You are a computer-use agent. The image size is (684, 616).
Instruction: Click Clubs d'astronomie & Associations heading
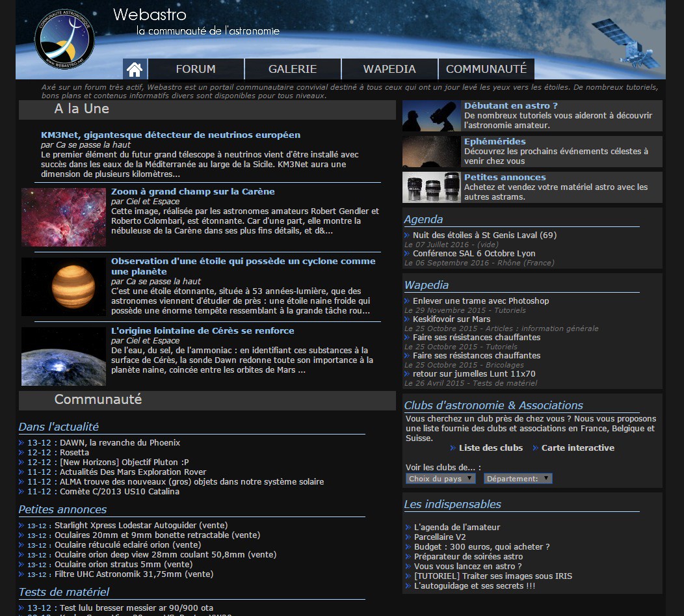coord(493,405)
